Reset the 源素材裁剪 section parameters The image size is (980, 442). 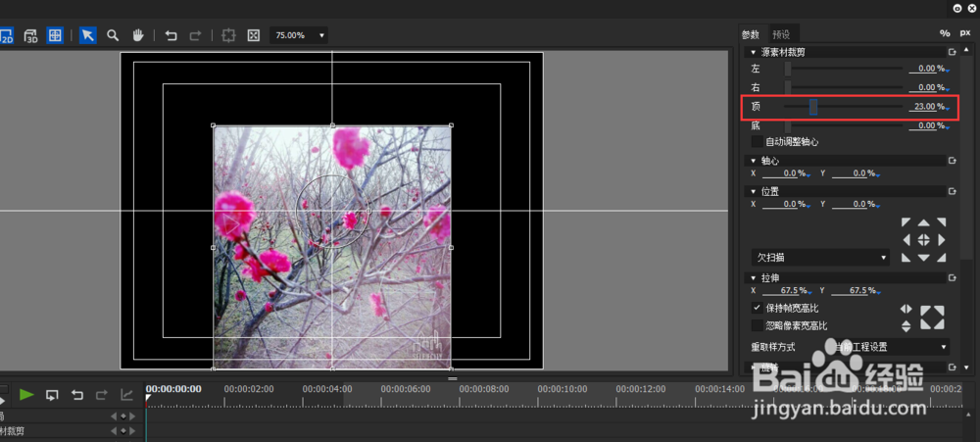(x=952, y=53)
